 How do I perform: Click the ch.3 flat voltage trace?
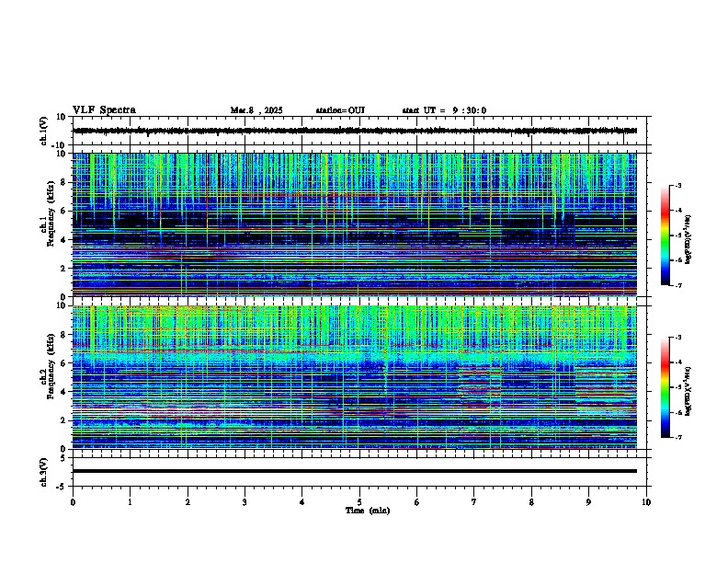coord(355,471)
